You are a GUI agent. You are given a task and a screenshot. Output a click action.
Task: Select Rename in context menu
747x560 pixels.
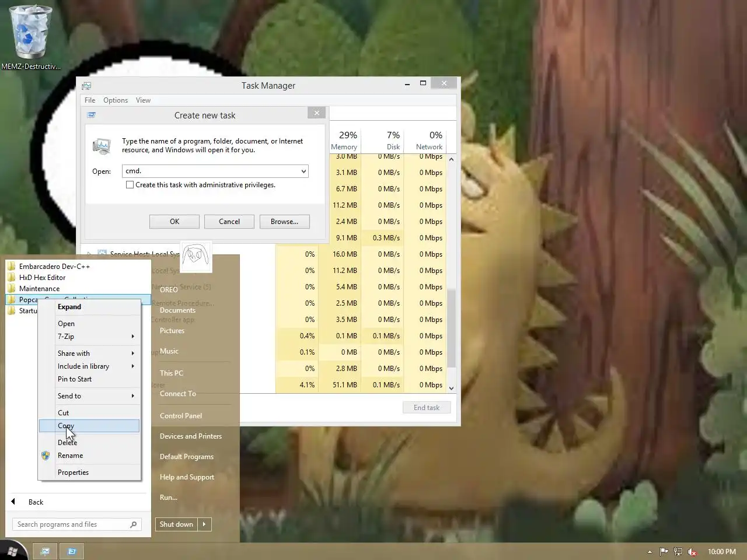coord(90,456)
